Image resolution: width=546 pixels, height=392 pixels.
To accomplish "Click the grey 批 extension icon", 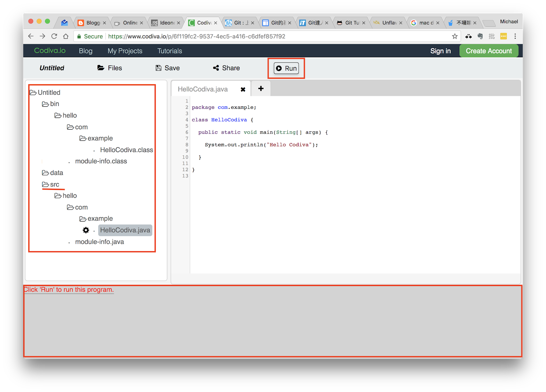I will [x=492, y=36].
